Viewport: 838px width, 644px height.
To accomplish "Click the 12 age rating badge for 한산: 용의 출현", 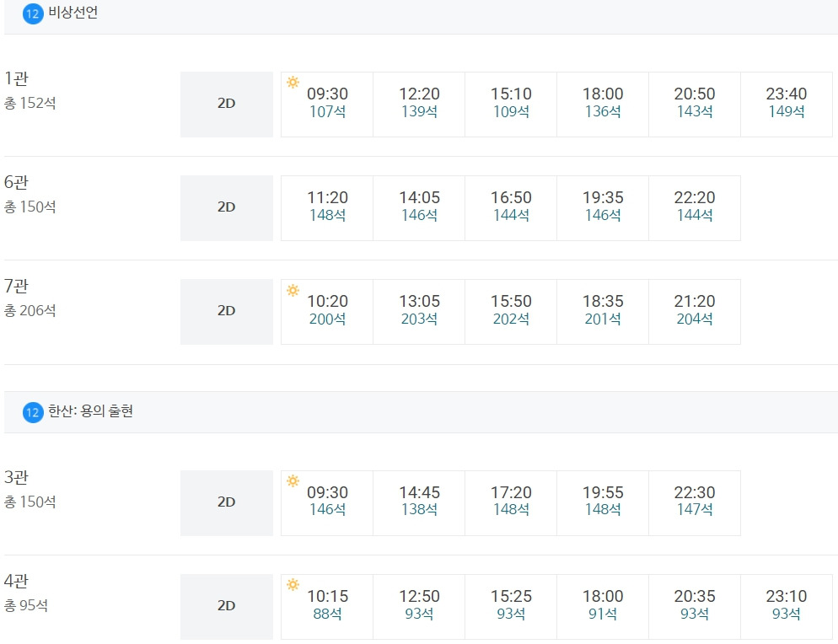I will [x=33, y=412].
